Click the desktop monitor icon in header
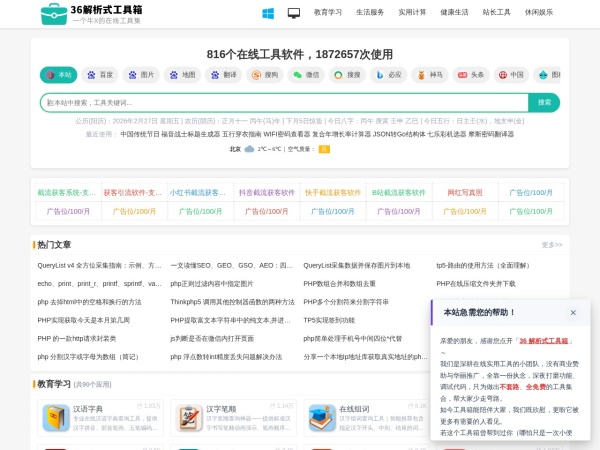 point(294,13)
